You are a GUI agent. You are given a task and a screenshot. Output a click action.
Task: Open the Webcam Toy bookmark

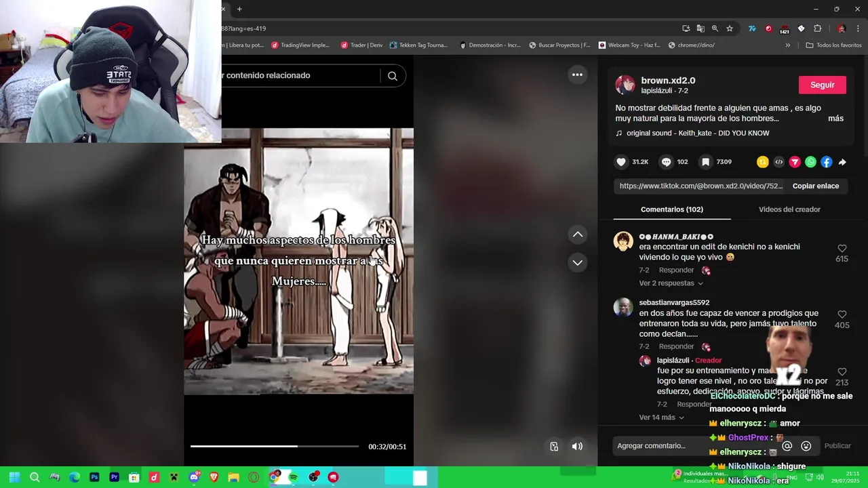(x=630, y=45)
